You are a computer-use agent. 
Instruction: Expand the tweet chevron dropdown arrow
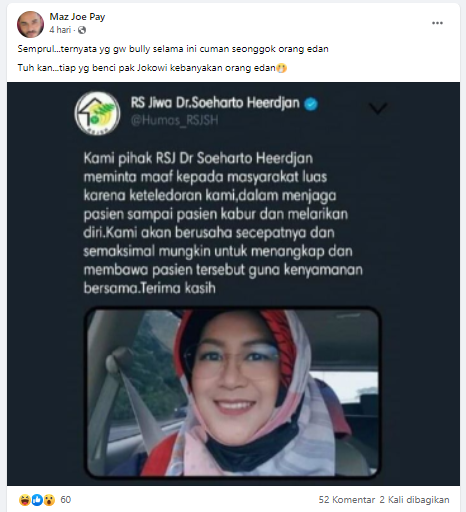378,109
